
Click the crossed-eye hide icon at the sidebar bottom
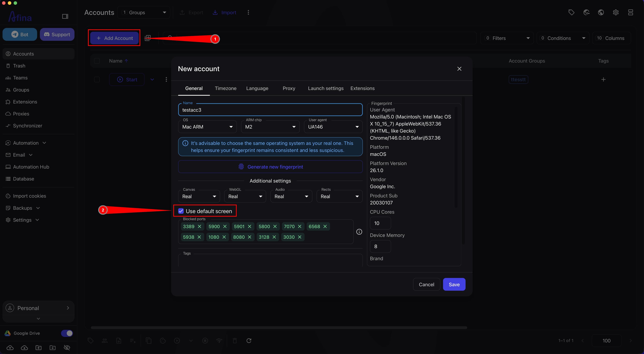pos(67,347)
